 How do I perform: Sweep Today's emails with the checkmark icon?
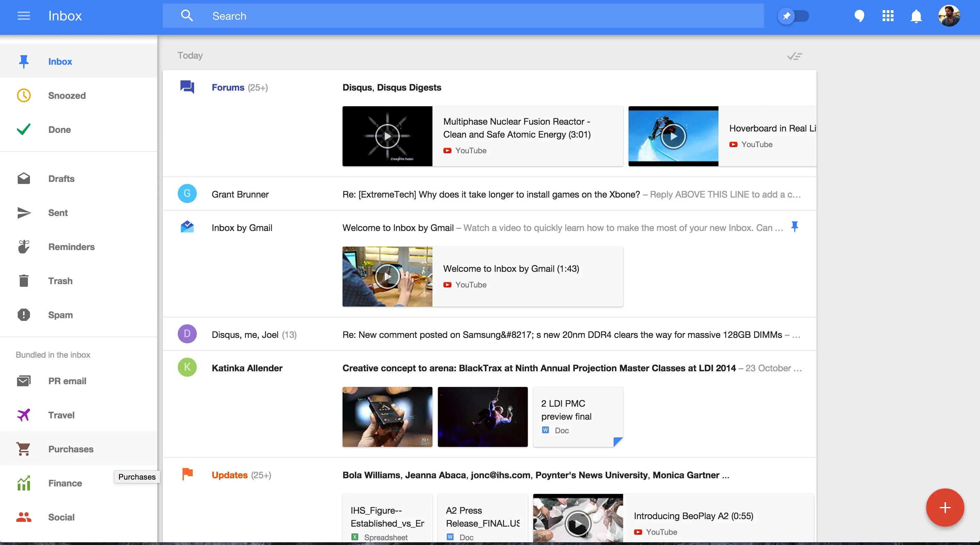[x=794, y=56]
